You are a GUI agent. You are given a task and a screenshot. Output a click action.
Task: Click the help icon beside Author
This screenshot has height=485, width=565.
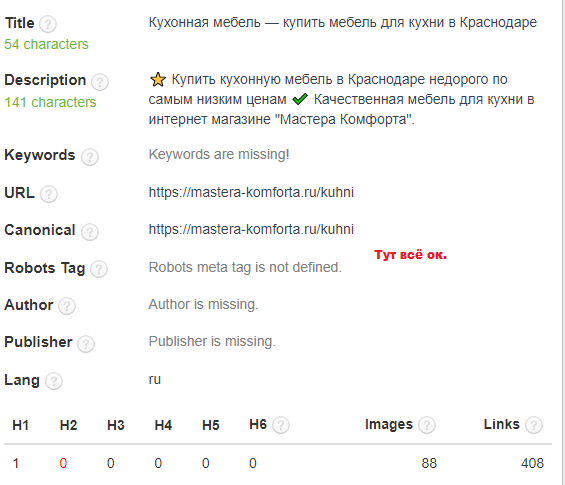(x=67, y=306)
